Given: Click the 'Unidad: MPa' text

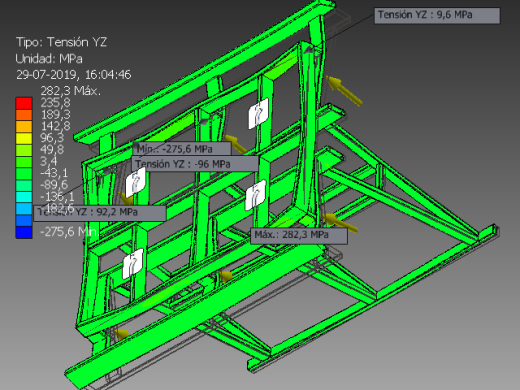Looking at the screenshot, I should (49, 59).
